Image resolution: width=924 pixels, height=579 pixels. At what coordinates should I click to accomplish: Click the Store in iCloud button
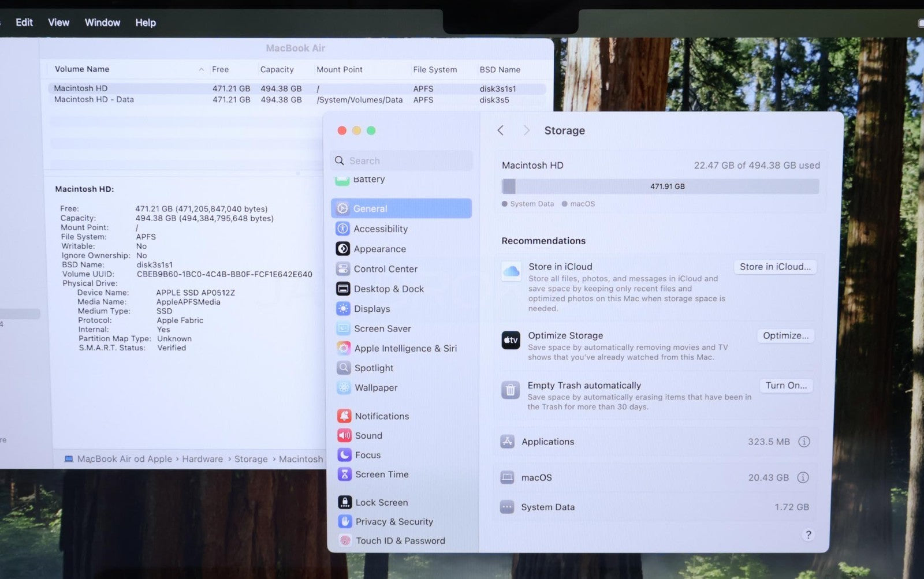tap(775, 267)
